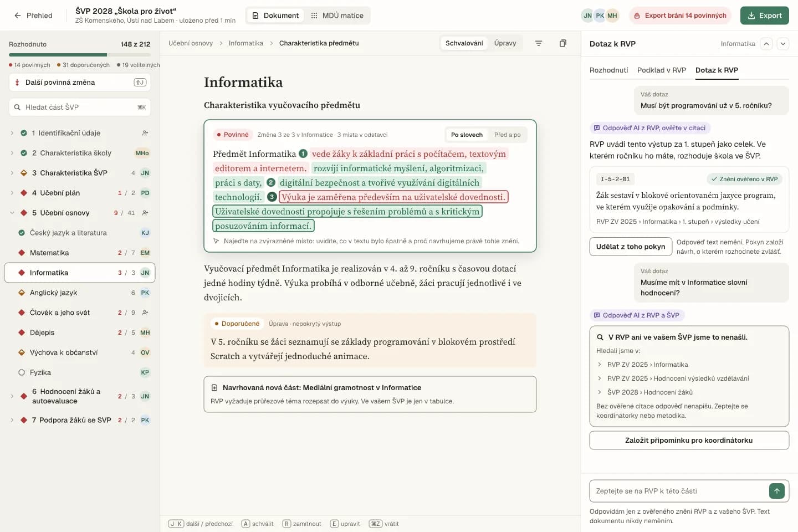Click numbered marker 1 in the paragraph
Image resolution: width=798 pixels, height=532 pixels.
tap(303, 154)
